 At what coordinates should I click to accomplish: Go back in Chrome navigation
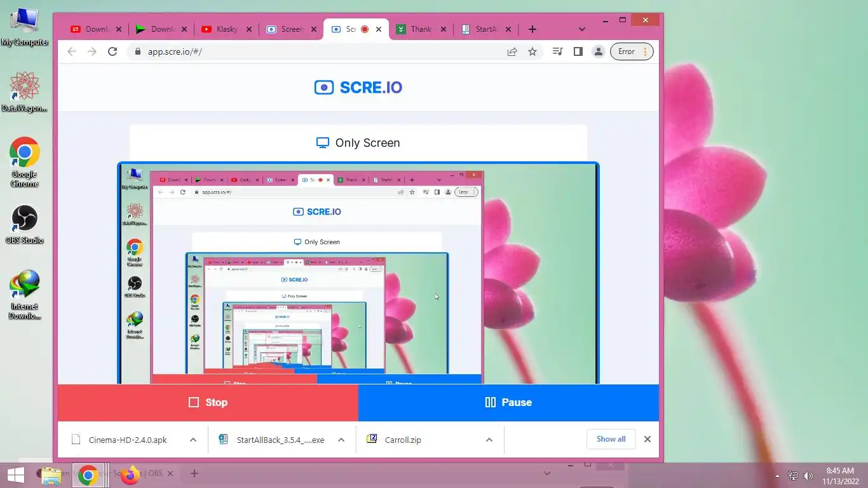pyautogui.click(x=71, y=51)
